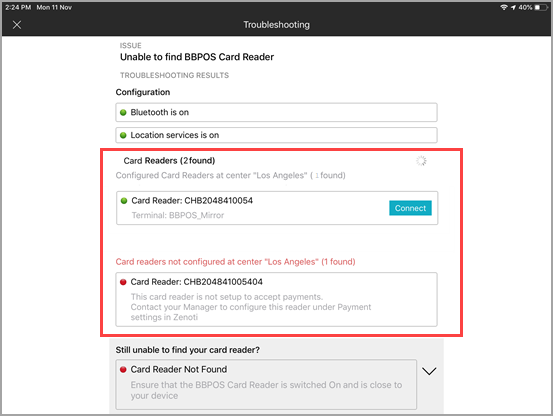The height and width of the screenshot is (416, 553).
Task: Click the loading spinner near Card Readers
Action: [421, 161]
